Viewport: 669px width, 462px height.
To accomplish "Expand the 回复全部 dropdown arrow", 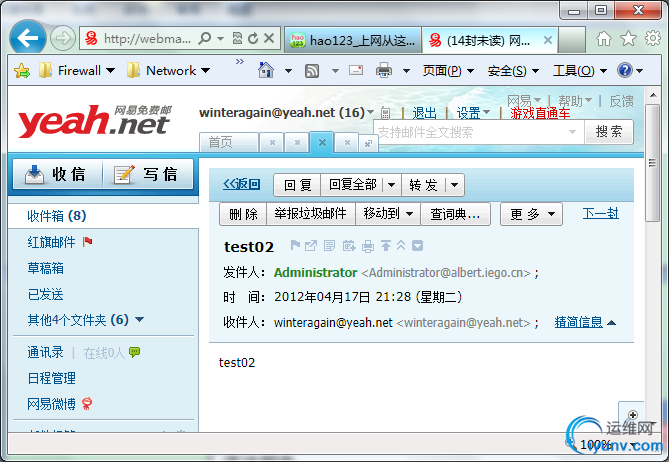I will click(391, 185).
